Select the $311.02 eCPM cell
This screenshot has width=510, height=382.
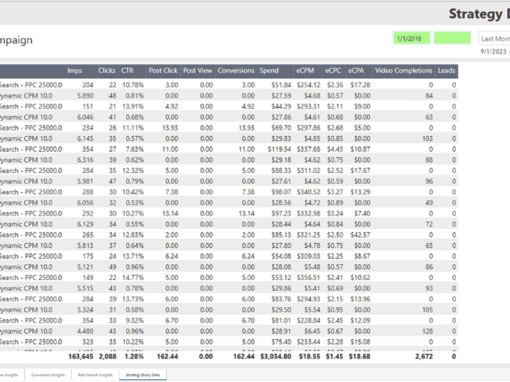point(308,170)
